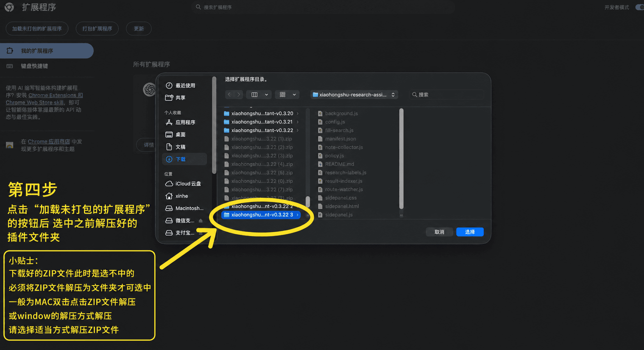Click the manifest.json file entry
The image size is (644, 350).
point(340,139)
